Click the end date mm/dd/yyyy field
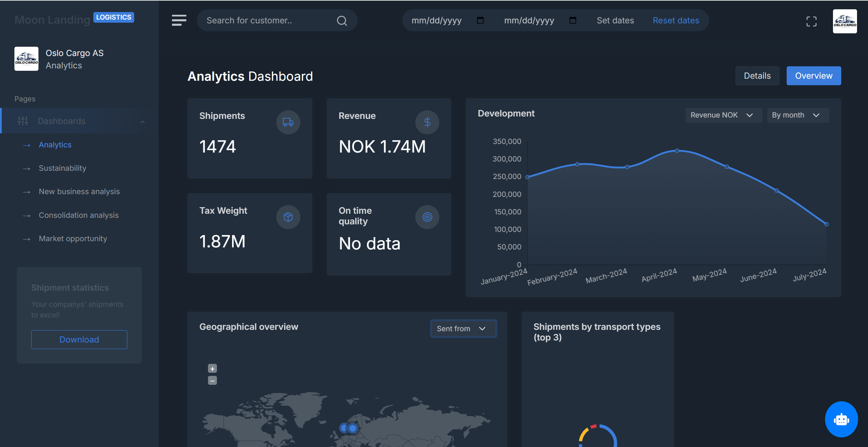 pos(529,20)
